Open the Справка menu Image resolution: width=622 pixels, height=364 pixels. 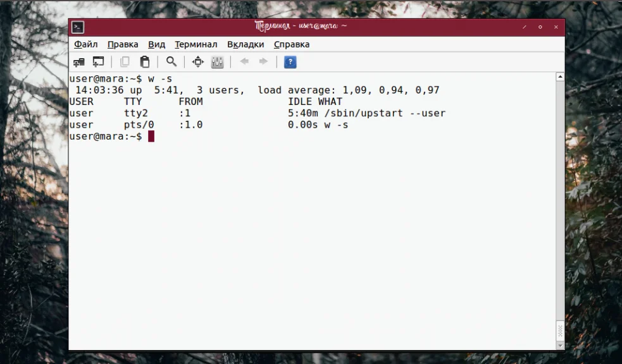point(292,44)
